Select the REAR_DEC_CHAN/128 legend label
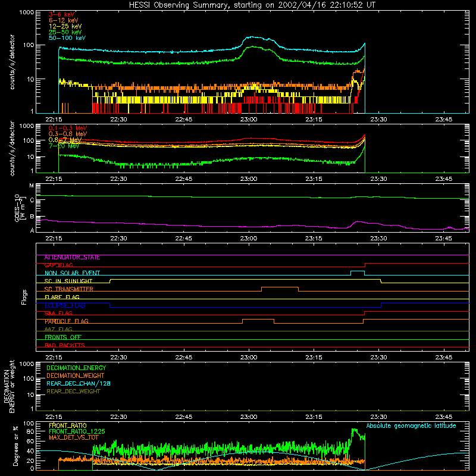Screen dimensions: 476x476 click(x=79, y=384)
